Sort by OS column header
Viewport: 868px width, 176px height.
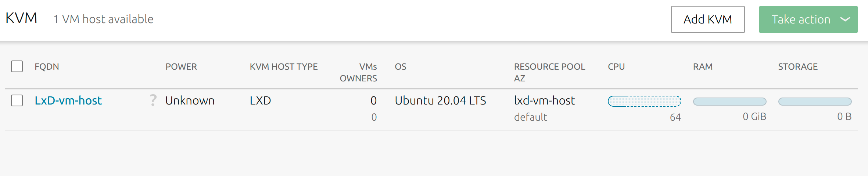(401, 67)
